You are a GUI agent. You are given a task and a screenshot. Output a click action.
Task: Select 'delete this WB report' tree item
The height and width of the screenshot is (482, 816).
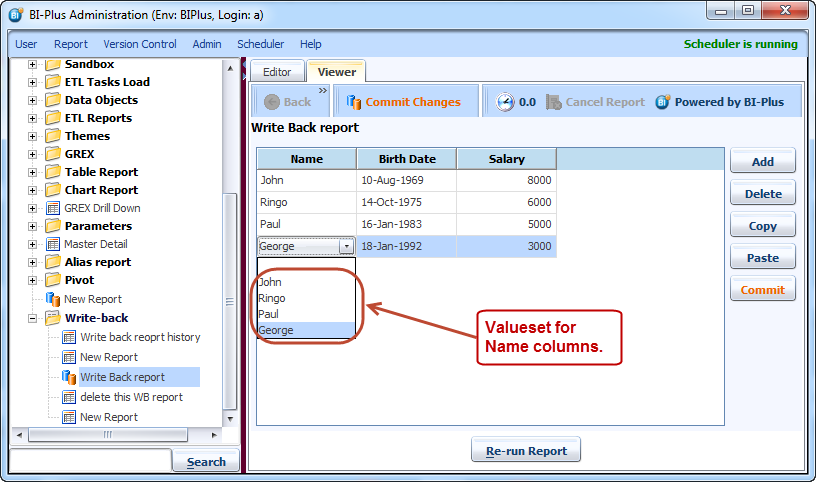(x=131, y=397)
